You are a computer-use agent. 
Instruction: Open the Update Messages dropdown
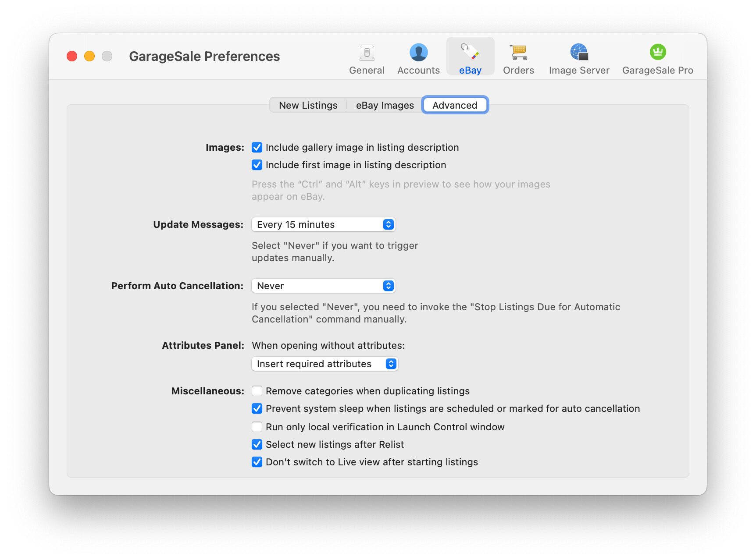(324, 224)
